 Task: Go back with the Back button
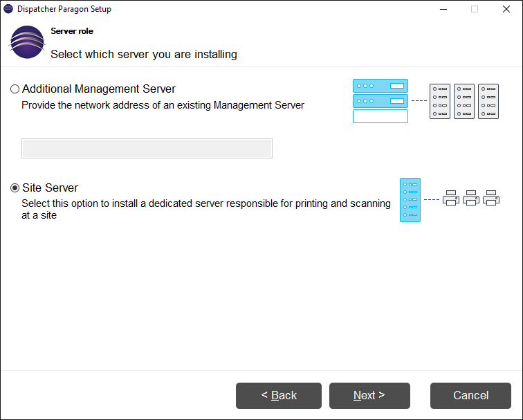(x=279, y=396)
